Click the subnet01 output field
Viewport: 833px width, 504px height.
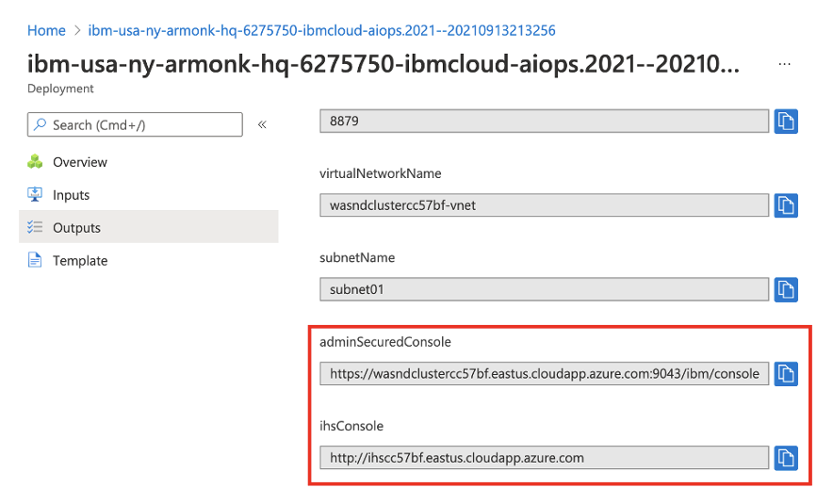tap(544, 289)
